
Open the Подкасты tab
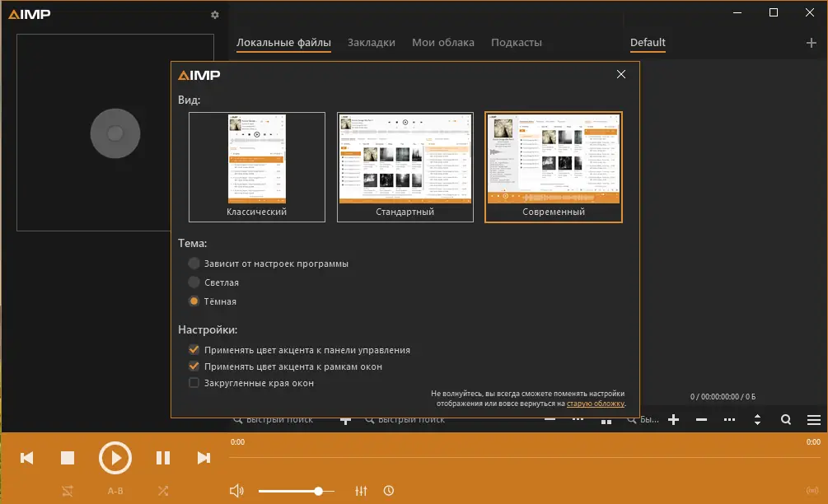(x=516, y=43)
